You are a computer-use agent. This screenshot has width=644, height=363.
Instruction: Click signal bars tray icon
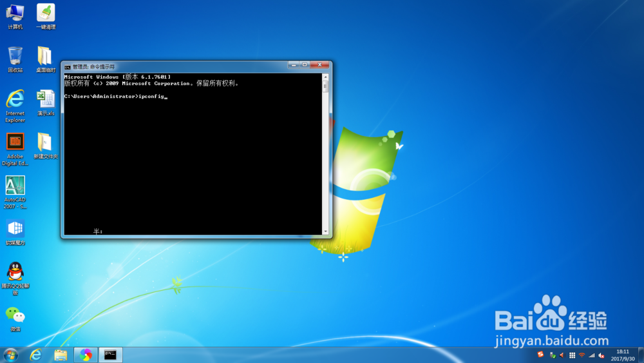[592, 355]
